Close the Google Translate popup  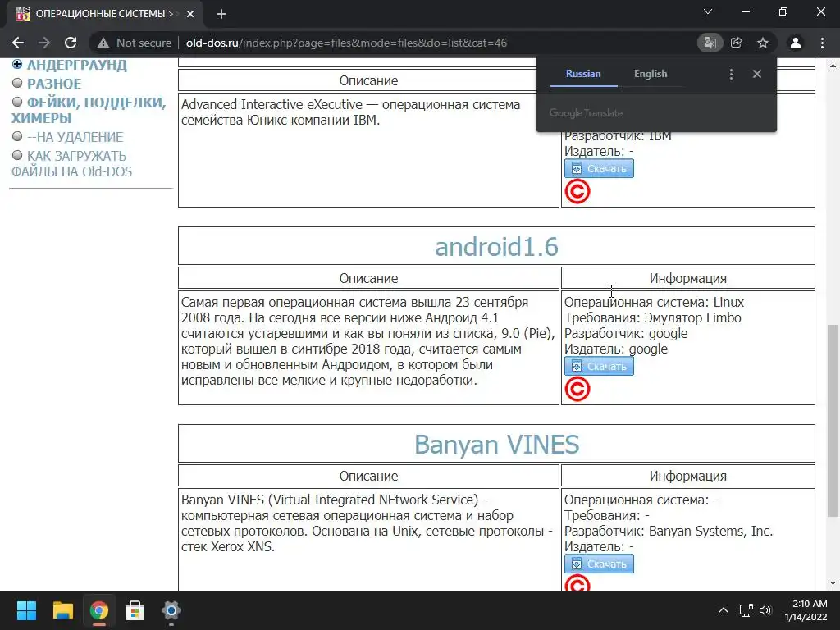[757, 74]
